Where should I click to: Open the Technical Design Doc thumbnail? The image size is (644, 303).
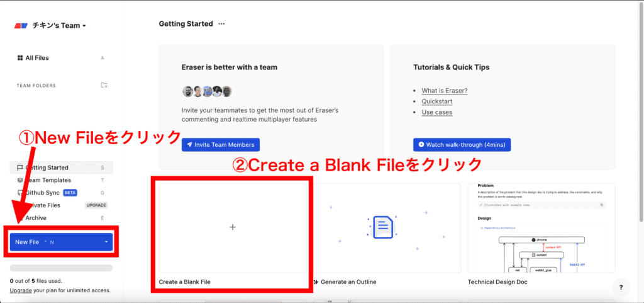click(541, 228)
